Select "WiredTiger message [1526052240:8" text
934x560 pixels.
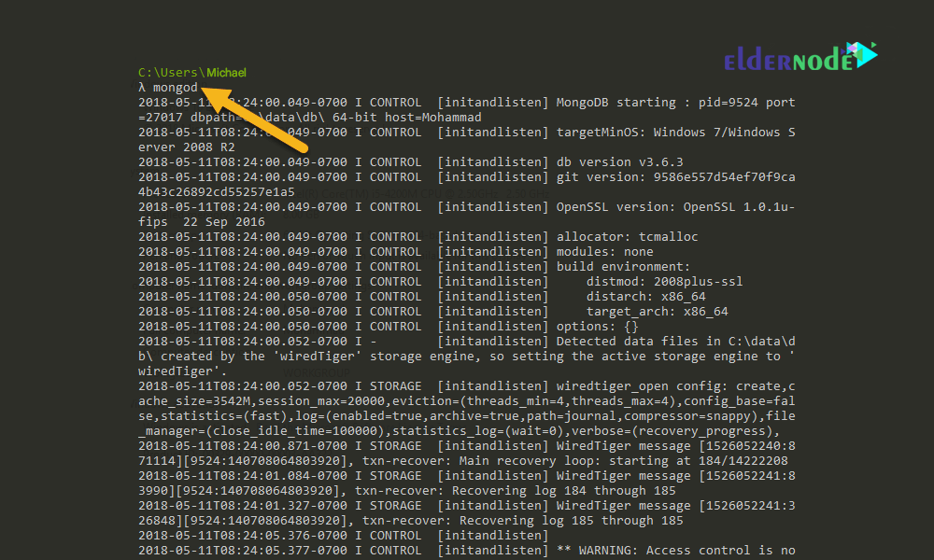[675, 446]
